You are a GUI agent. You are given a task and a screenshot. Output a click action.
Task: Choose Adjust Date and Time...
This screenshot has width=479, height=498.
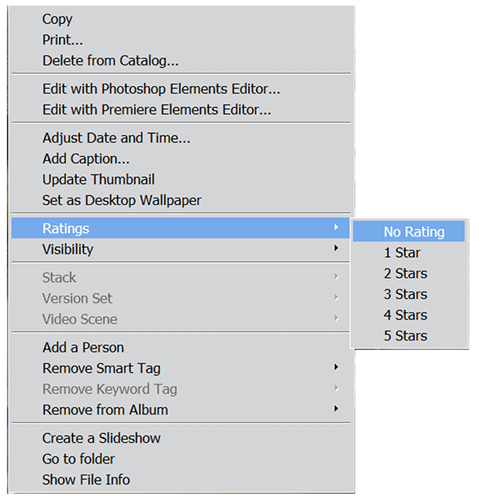(180, 138)
